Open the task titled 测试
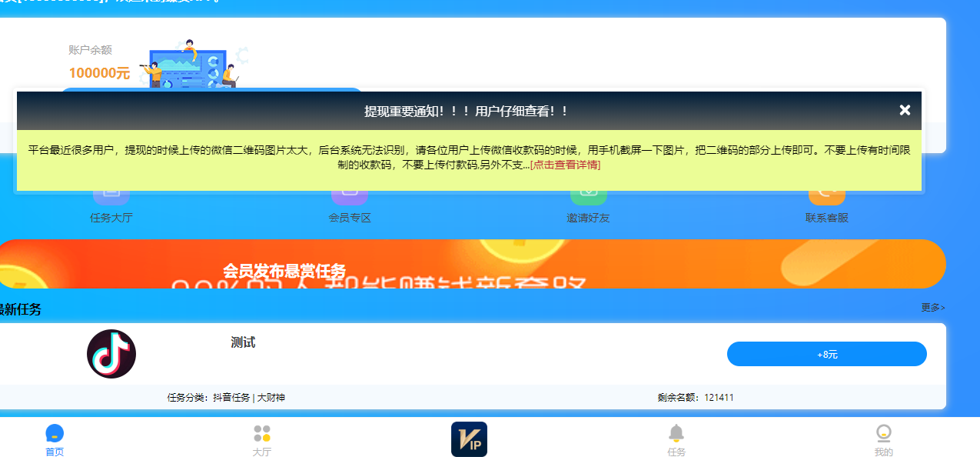980x457 pixels. (243, 343)
